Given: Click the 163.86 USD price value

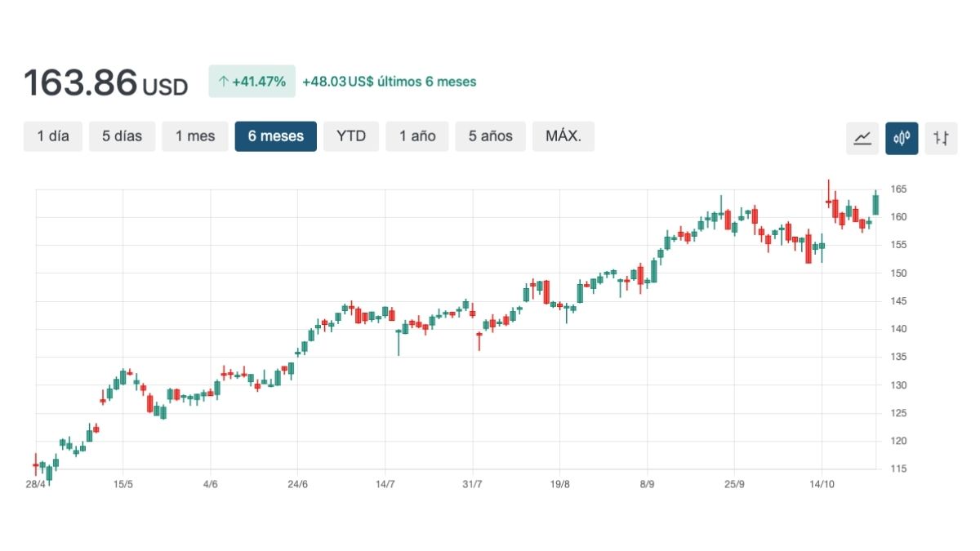Looking at the screenshot, I should point(105,83).
